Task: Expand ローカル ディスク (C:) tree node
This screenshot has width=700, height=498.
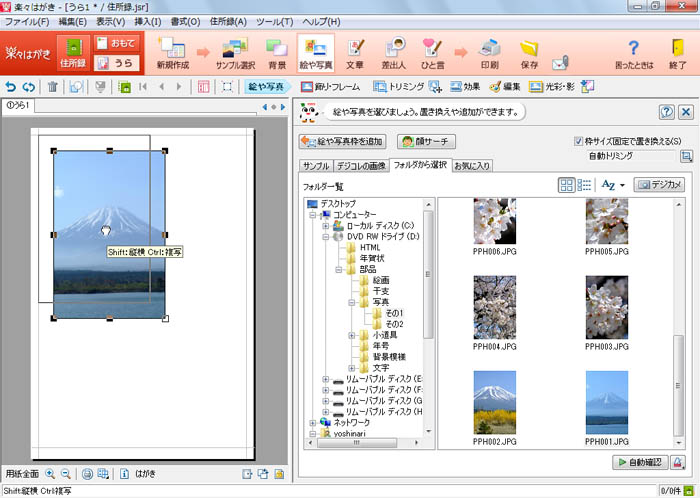Action: click(x=326, y=226)
